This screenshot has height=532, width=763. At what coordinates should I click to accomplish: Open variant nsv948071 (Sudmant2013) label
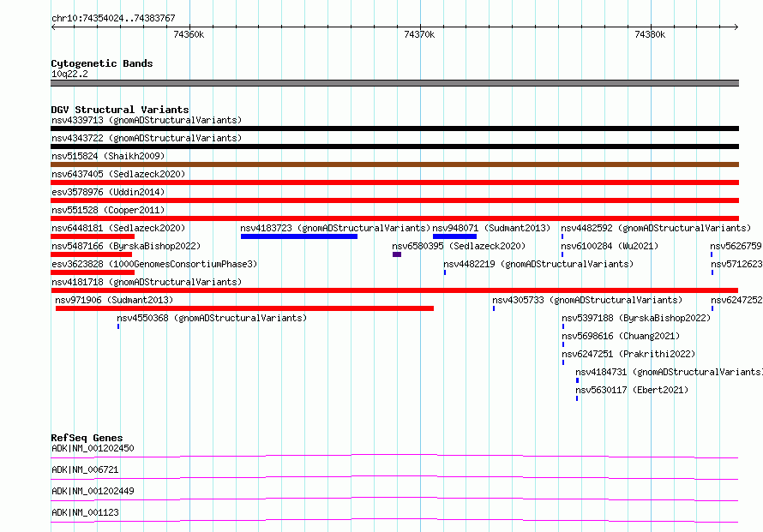click(x=491, y=228)
